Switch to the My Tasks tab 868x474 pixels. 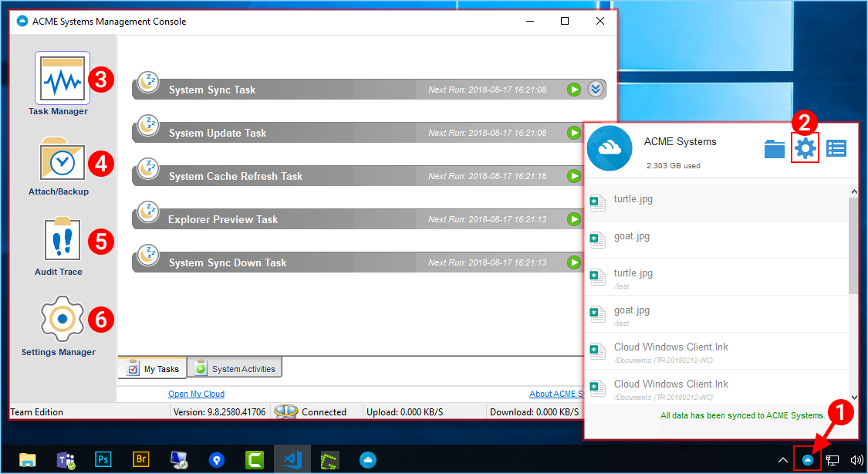[x=152, y=368]
